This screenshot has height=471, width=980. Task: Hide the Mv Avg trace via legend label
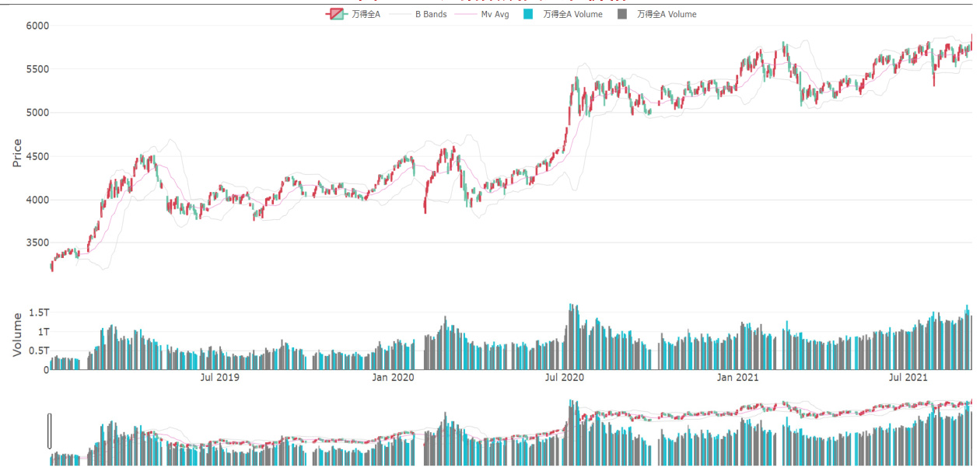tap(495, 14)
